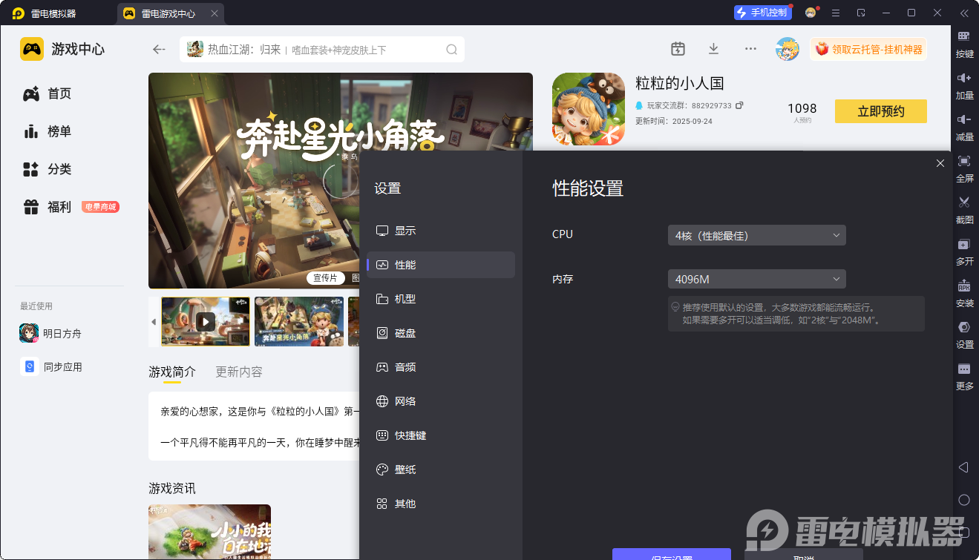Image resolution: width=979 pixels, height=560 pixels.
Task: Click the install APK (安装) icon
Action: click(x=964, y=286)
